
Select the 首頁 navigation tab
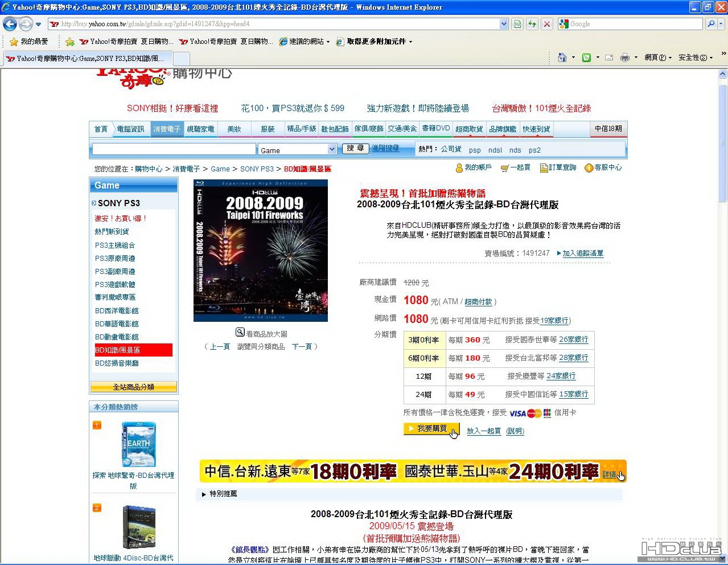coord(101,129)
